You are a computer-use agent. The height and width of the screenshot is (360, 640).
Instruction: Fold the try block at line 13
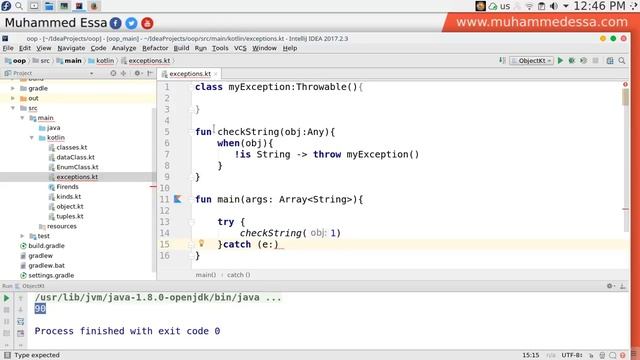click(x=191, y=222)
